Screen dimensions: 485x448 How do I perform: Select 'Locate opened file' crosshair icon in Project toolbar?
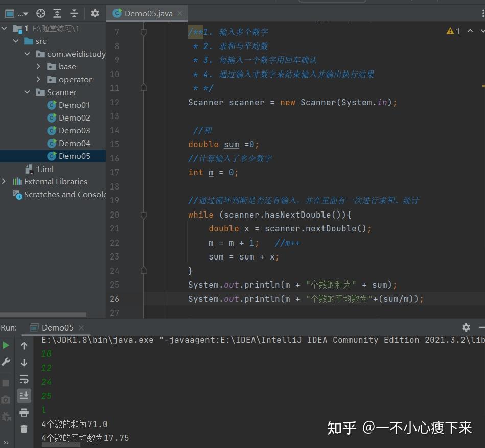point(40,13)
